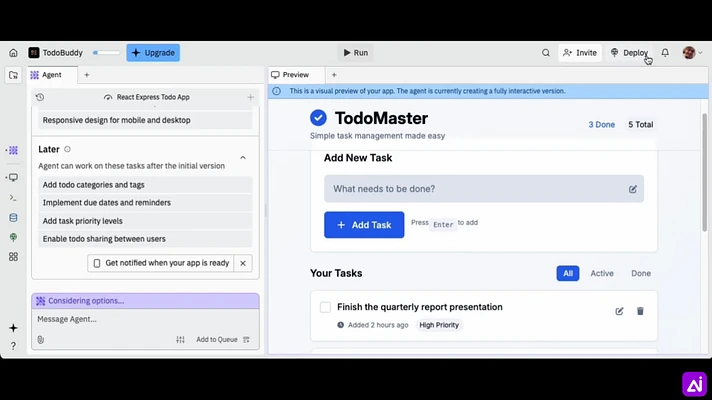Open the Shell console icon in sidebar

pos(13,198)
